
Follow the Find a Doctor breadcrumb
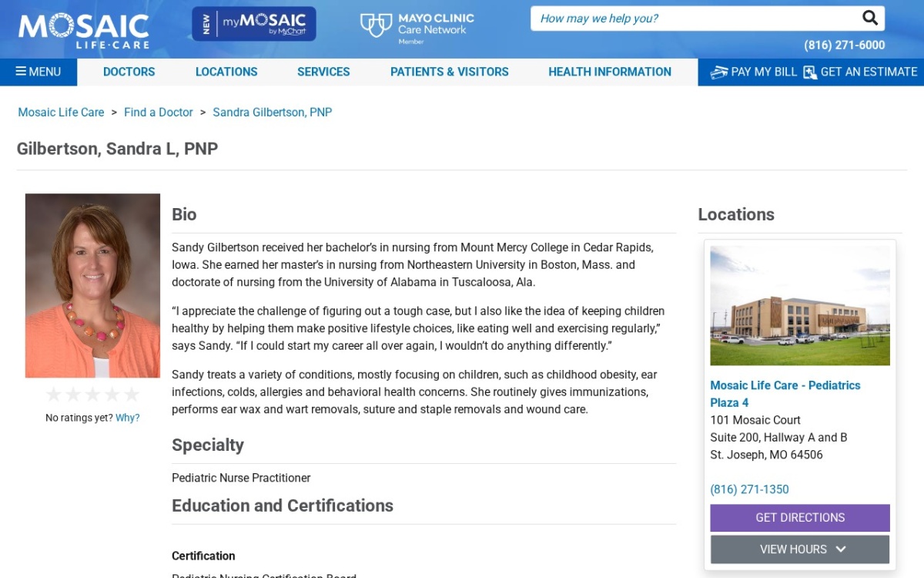pyautogui.click(x=159, y=113)
